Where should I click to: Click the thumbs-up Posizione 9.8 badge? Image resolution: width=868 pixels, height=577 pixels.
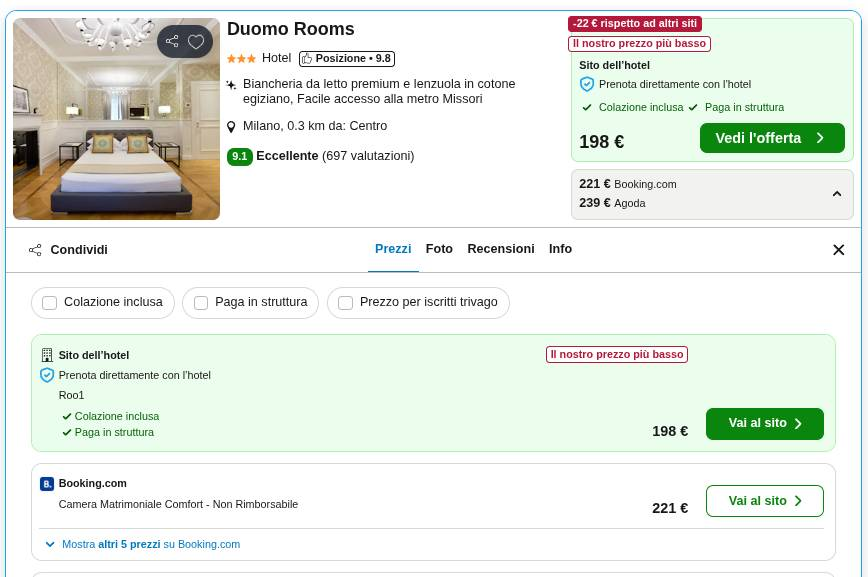tap(347, 59)
